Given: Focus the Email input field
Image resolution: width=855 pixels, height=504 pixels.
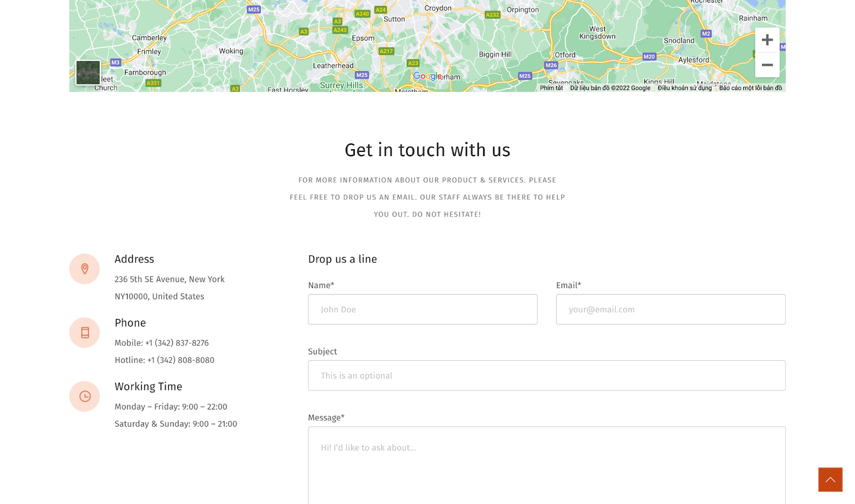Looking at the screenshot, I should pos(671,309).
